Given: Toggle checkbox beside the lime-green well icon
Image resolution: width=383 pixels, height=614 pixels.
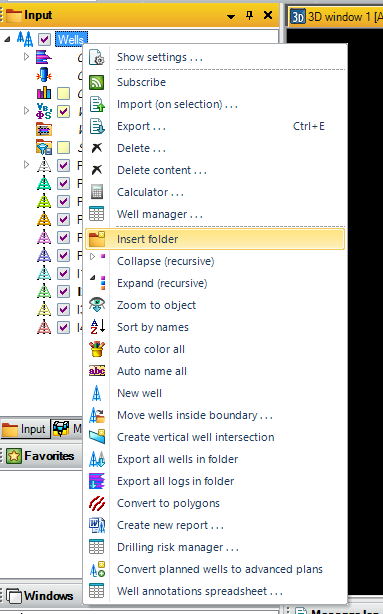Looking at the screenshot, I should pyautogui.click(x=63, y=201).
